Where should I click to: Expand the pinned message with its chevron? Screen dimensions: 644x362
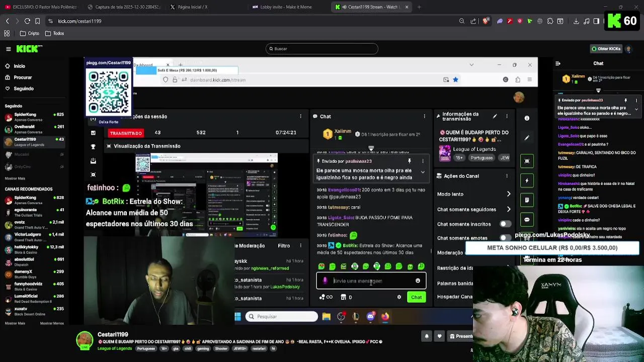[636, 109]
